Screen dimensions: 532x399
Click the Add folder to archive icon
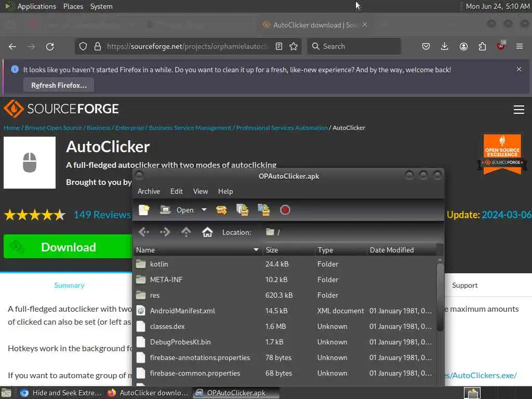(x=263, y=210)
